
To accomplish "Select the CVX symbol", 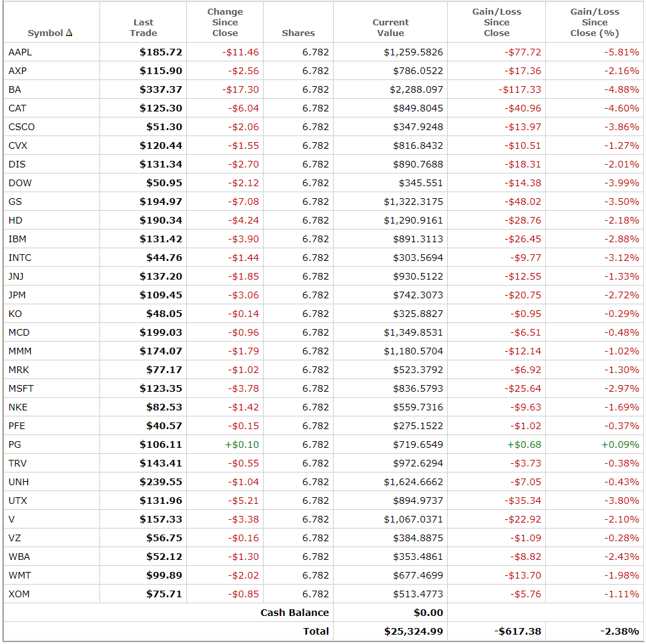I will click(18, 145).
